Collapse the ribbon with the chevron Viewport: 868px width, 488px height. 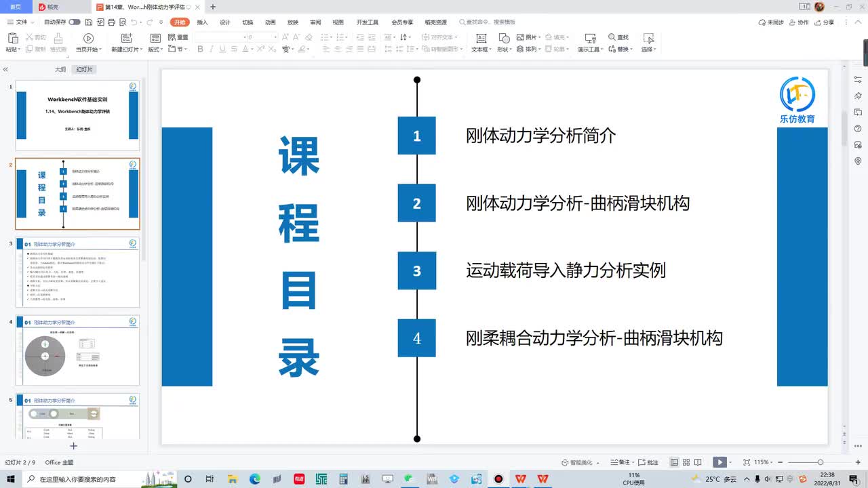[x=858, y=22]
